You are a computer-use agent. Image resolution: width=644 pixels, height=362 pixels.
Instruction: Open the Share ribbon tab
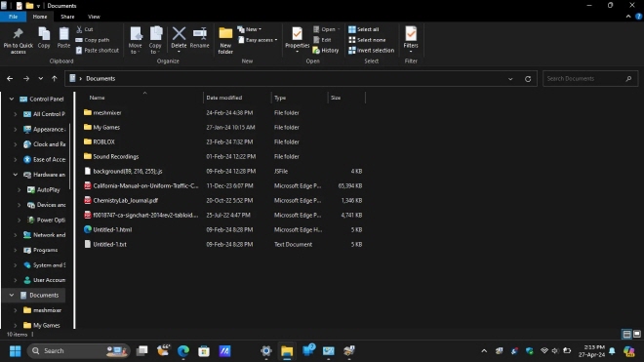point(67,17)
